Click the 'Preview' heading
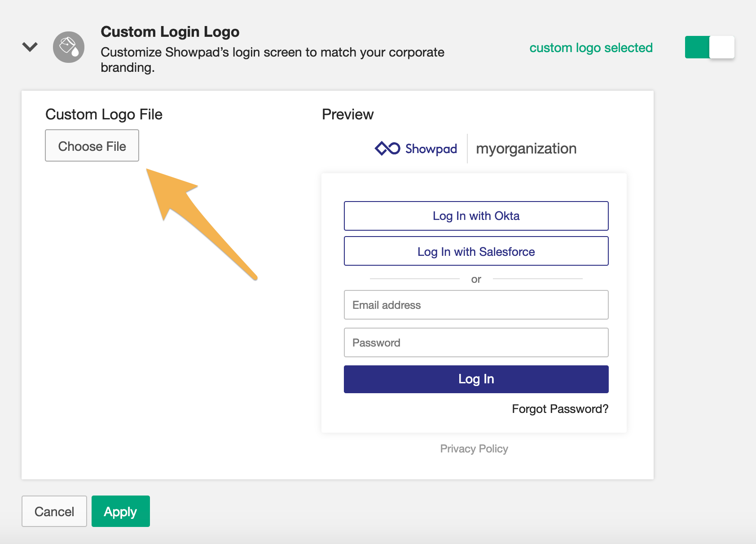 347,114
